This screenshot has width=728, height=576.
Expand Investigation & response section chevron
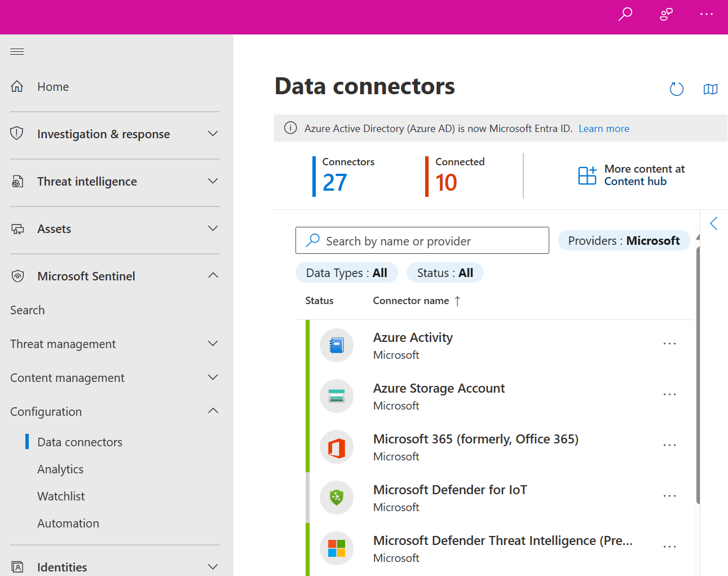pos(213,134)
